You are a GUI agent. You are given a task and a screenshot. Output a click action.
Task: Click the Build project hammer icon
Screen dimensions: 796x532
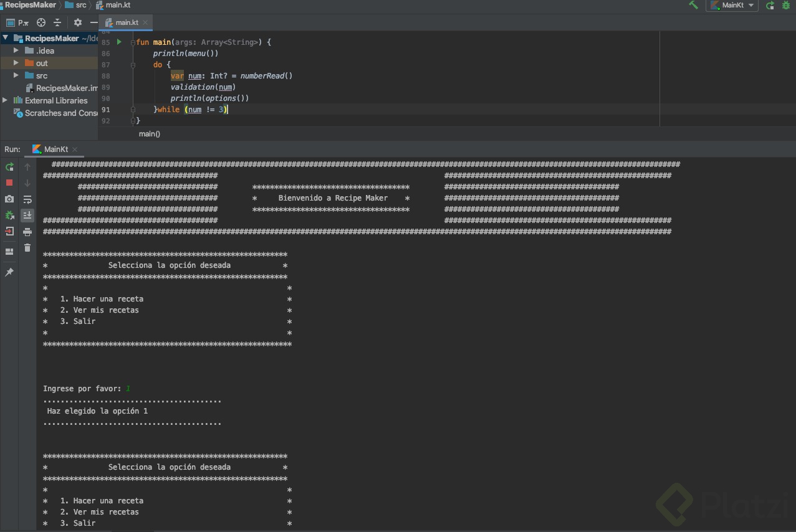693,5
